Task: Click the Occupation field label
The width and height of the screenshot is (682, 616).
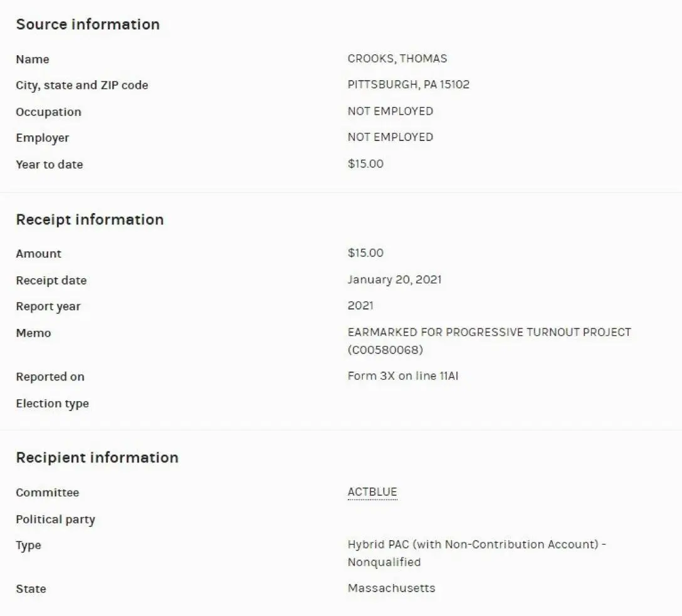Action: click(48, 112)
